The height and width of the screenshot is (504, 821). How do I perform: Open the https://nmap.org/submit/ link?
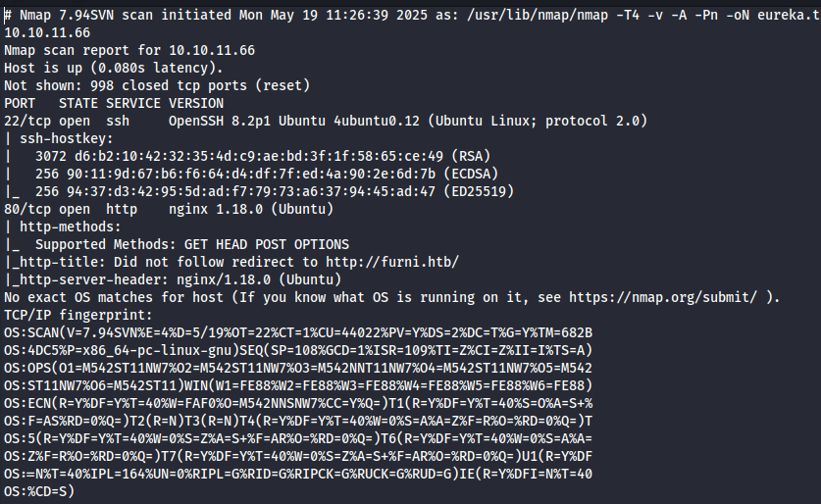tap(663, 297)
